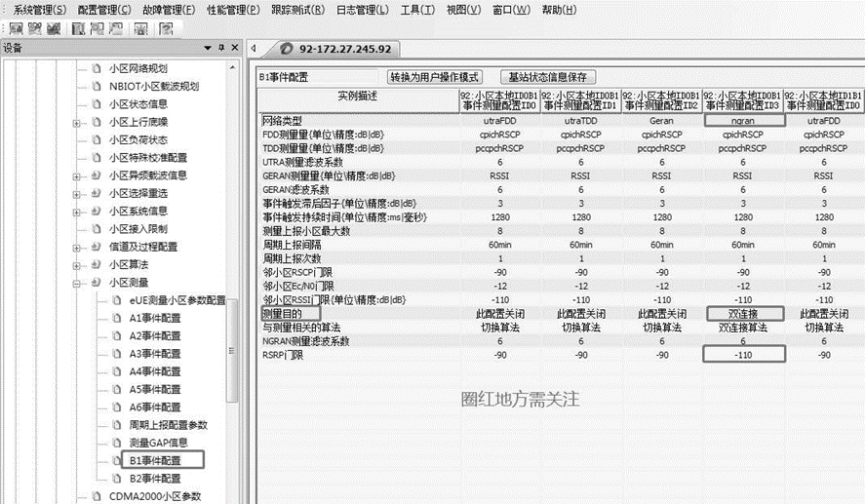Screen dimensions: 865x504
Task: Open the 帮助(H) menu
Action: [x=559, y=10]
